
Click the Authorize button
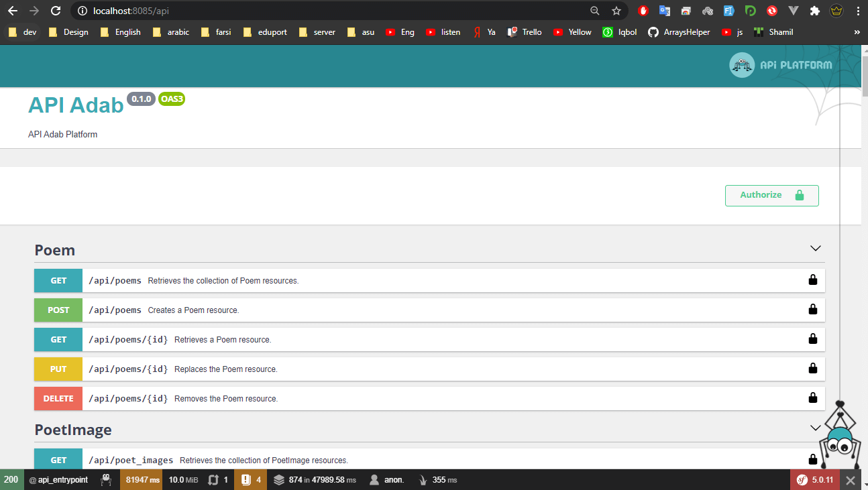[771, 195]
